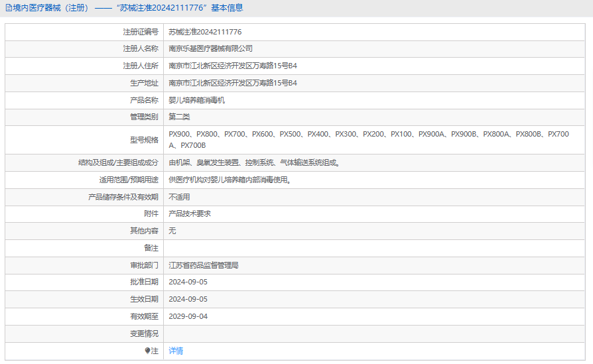Click the 产品名称 label
The width and height of the screenshot is (593, 364).
pos(144,100)
